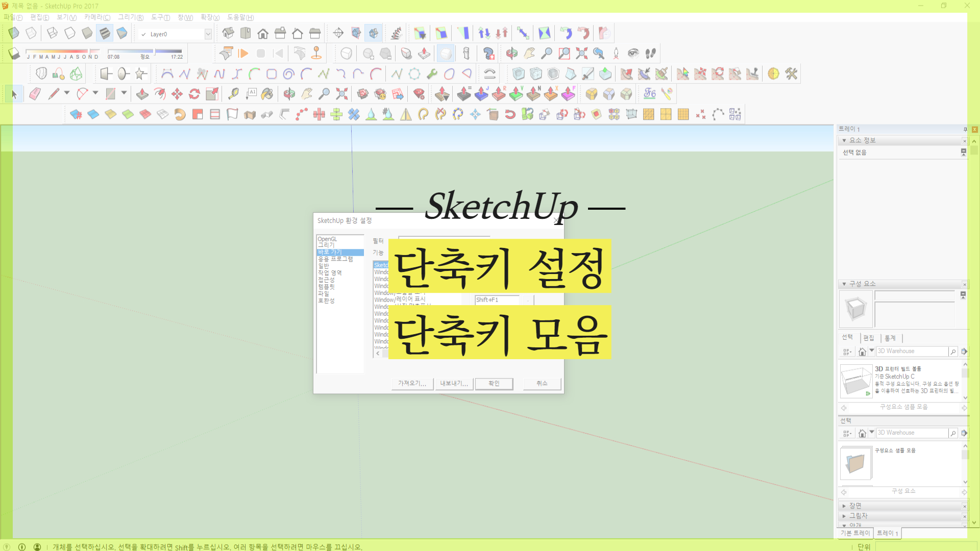Click the shadow time-of-day slider
This screenshot has height=551, width=980.
[x=144, y=51]
